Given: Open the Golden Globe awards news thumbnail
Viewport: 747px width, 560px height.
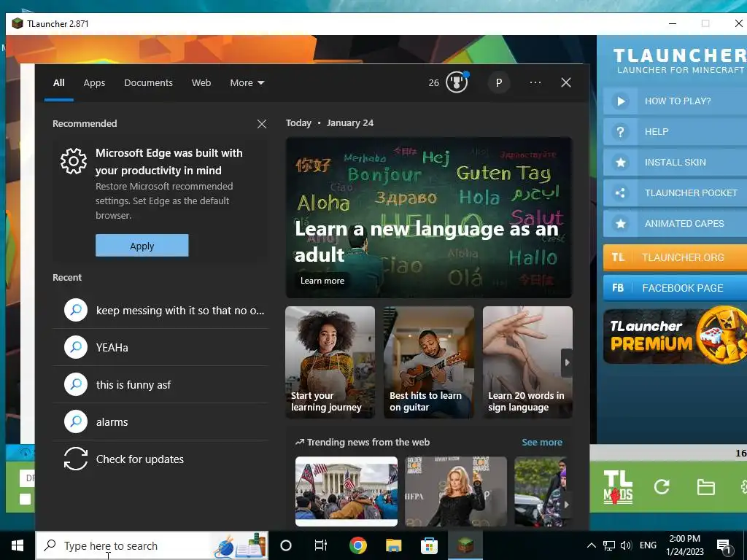Looking at the screenshot, I should pos(456,491).
